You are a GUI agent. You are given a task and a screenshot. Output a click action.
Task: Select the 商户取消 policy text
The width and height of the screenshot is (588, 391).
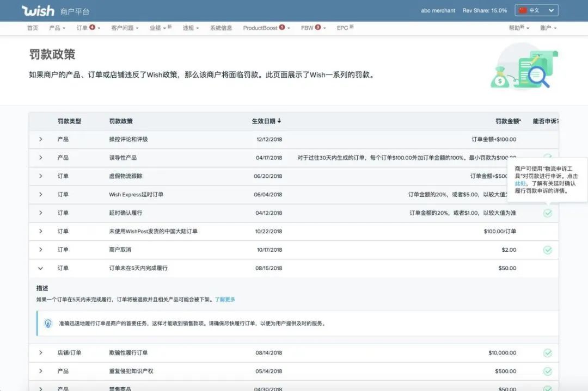pos(120,250)
